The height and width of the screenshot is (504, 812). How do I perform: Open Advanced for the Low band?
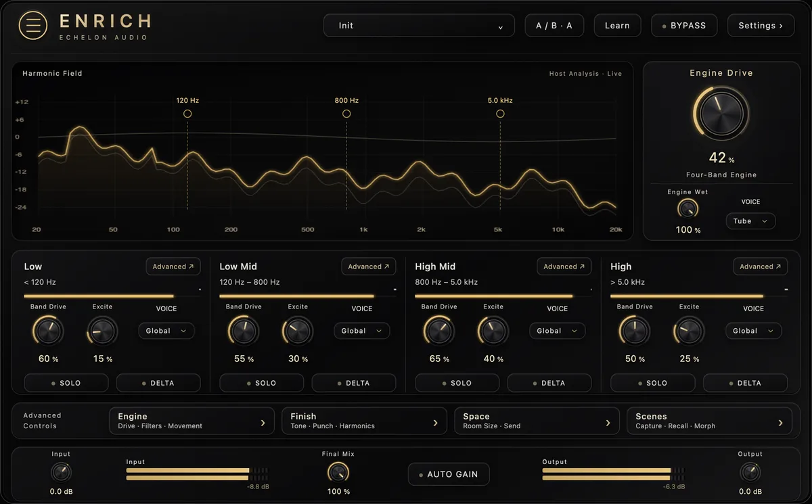[173, 267]
